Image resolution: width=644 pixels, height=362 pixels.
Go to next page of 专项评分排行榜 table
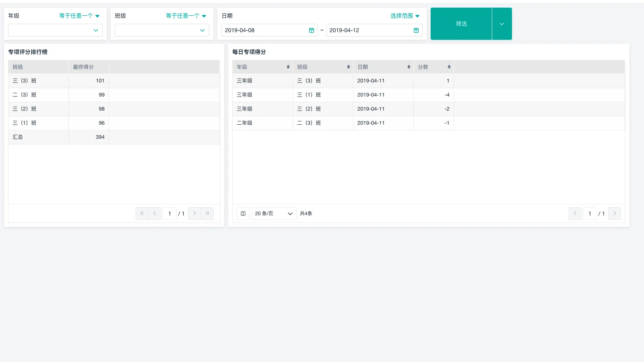click(x=194, y=214)
